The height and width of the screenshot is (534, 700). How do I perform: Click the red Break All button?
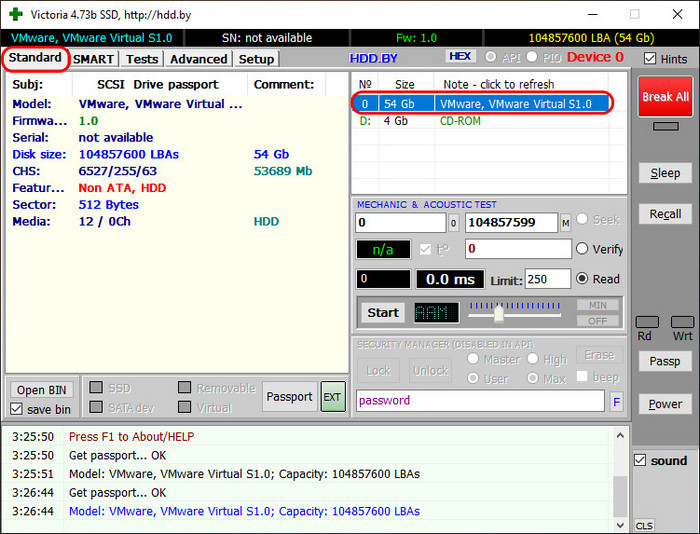click(x=665, y=96)
